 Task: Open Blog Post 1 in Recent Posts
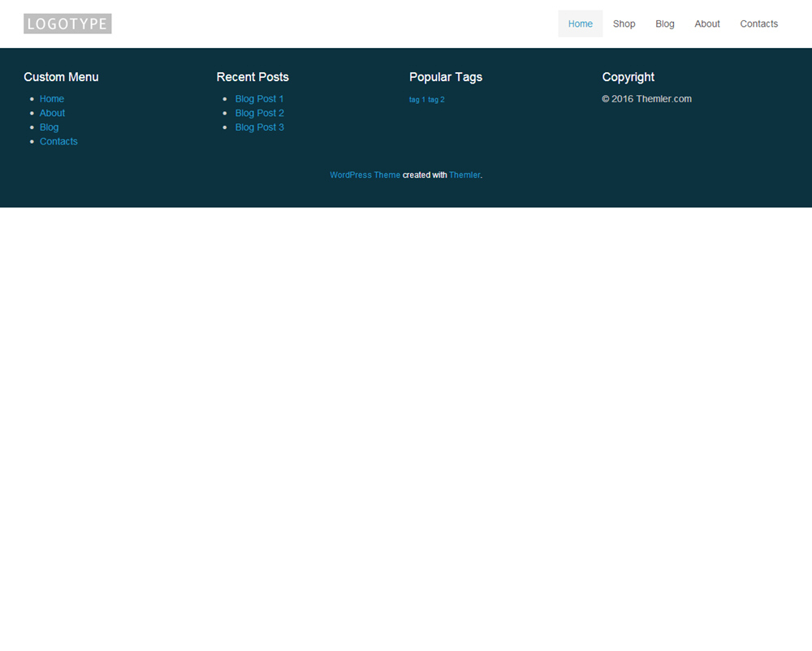pyautogui.click(x=259, y=99)
